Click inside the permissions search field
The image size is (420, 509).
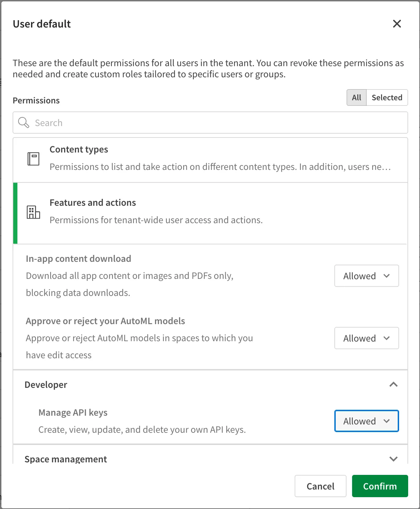(x=139, y=123)
